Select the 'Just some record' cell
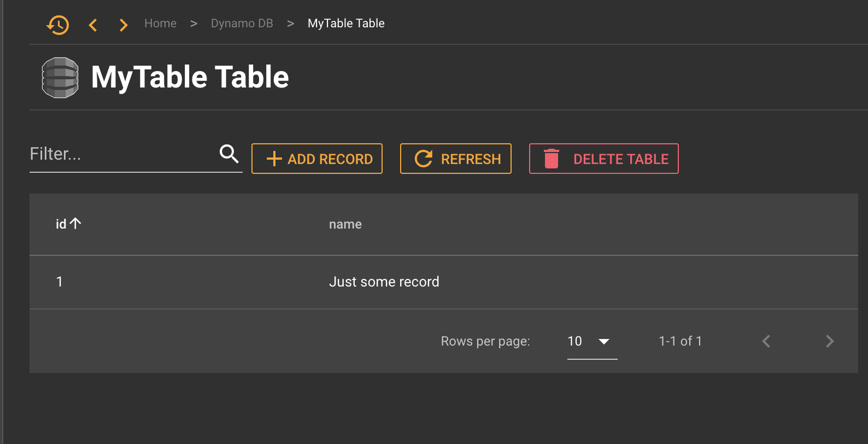This screenshot has height=444, width=868. click(384, 282)
